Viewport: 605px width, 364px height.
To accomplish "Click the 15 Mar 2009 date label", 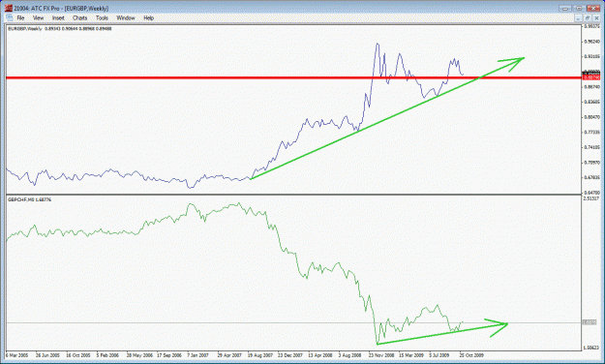I will [x=411, y=354].
